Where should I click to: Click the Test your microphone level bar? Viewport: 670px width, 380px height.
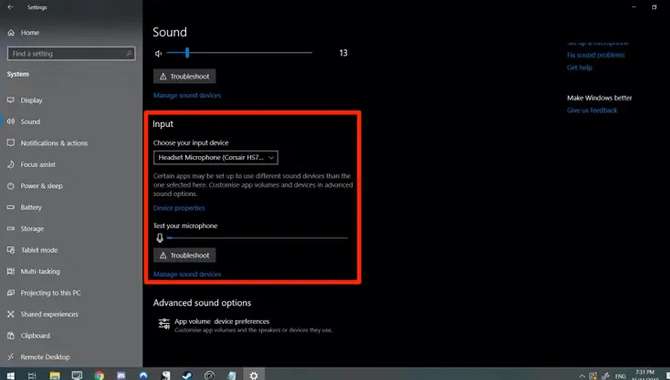coord(258,238)
